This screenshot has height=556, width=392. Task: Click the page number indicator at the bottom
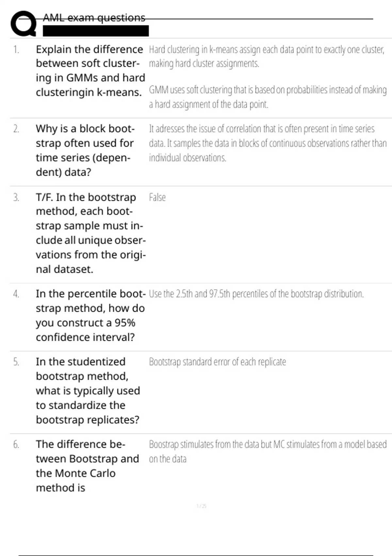pyautogui.click(x=201, y=506)
